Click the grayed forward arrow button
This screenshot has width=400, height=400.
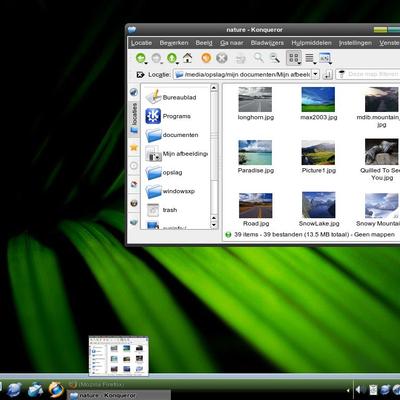point(156,58)
